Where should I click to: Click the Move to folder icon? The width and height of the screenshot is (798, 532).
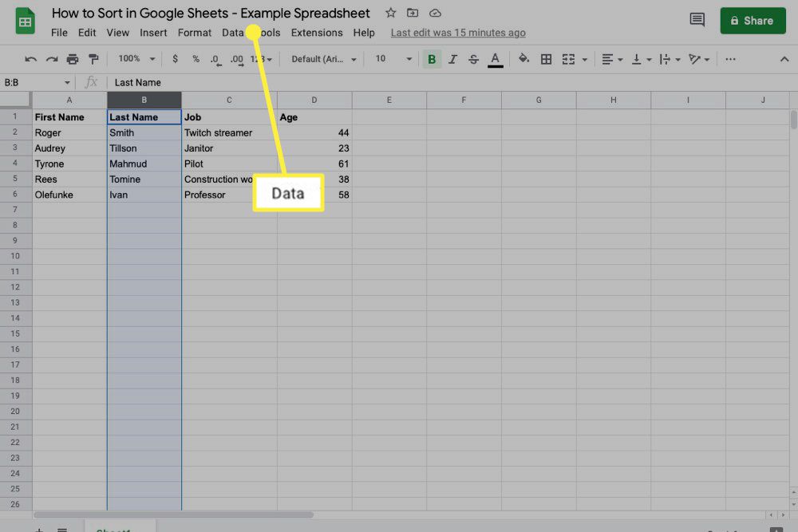(413, 14)
